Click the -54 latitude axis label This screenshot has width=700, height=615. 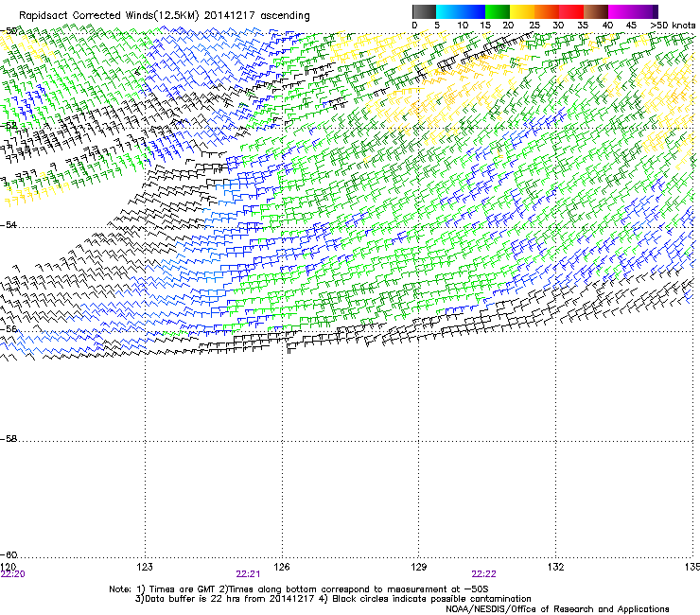[9, 224]
